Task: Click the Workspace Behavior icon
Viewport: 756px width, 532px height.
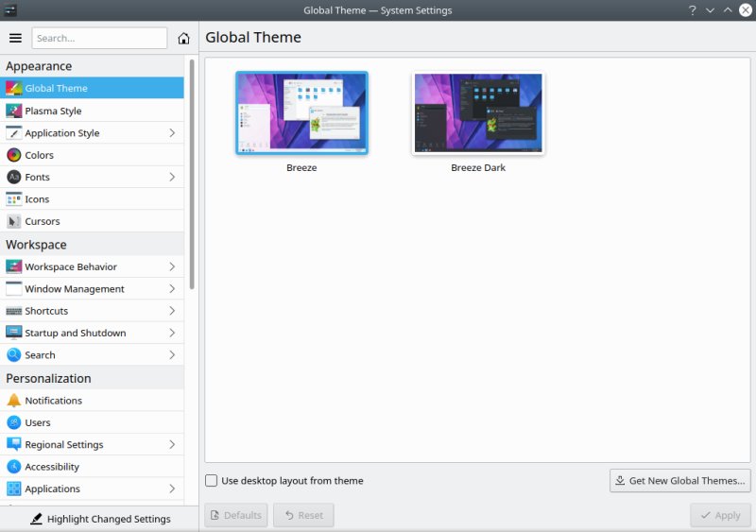Action: point(14,266)
